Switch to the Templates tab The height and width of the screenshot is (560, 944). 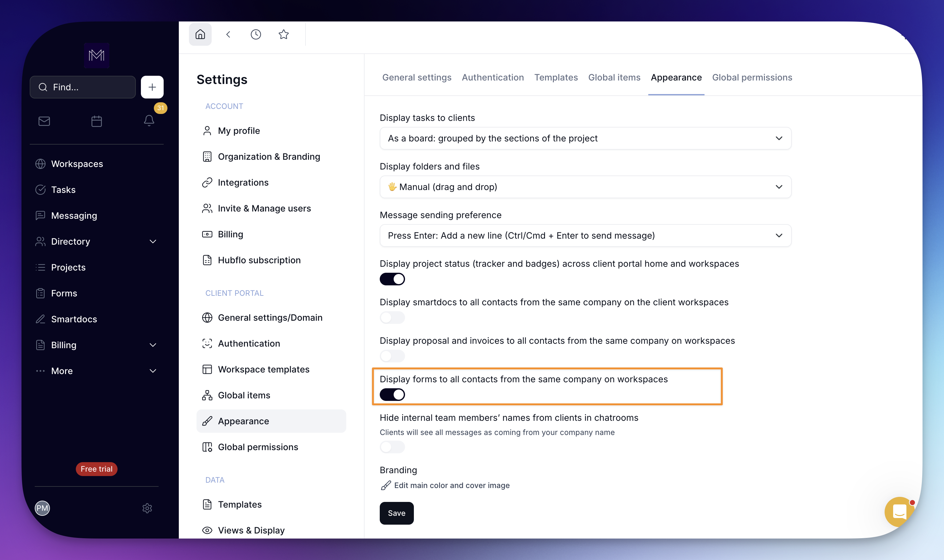coord(556,77)
